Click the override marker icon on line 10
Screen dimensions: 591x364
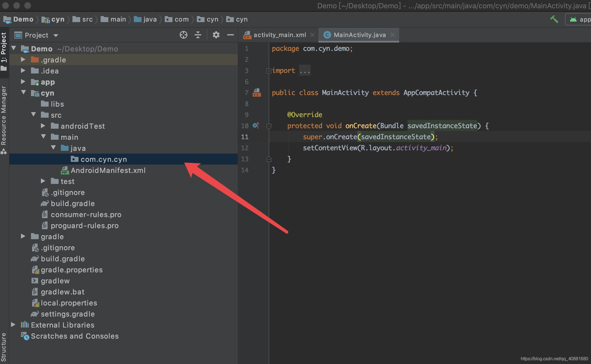click(256, 126)
